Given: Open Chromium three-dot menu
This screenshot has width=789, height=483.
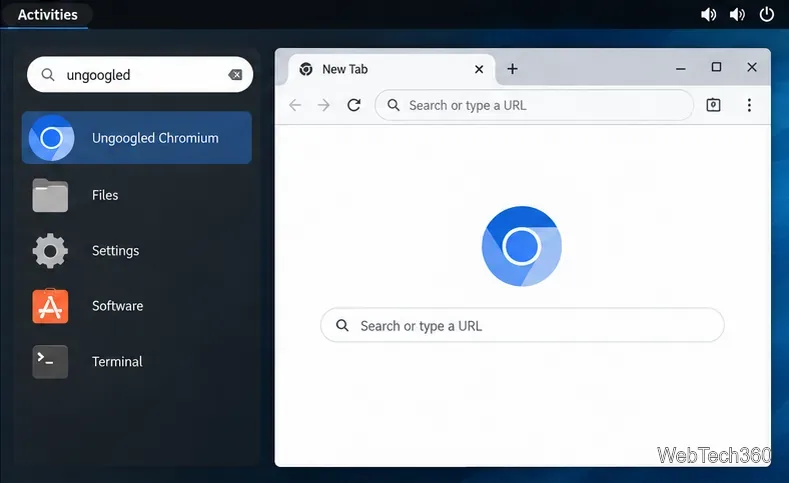Looking at the screenshot, I should [749, 105].
